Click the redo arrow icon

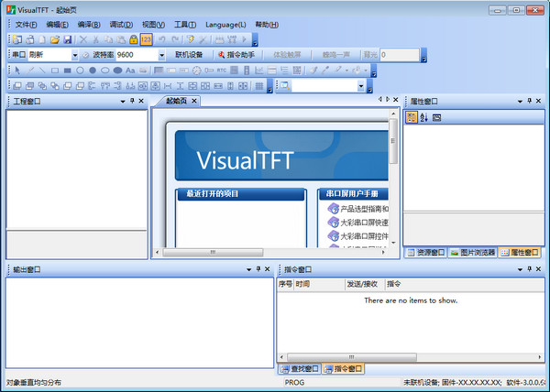coord(175,39)
